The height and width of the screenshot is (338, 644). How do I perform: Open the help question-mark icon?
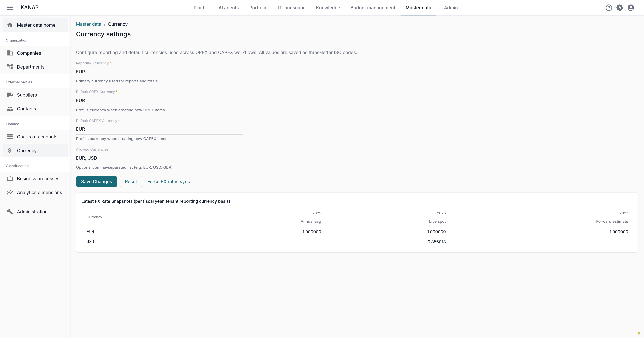click(609, 8)
